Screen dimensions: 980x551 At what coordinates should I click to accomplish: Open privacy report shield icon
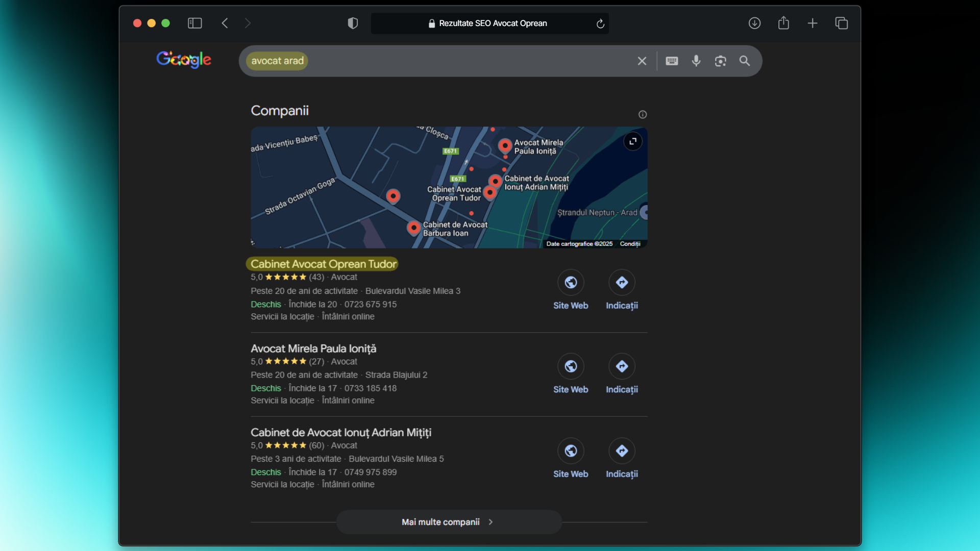click(x=353, y=23)
